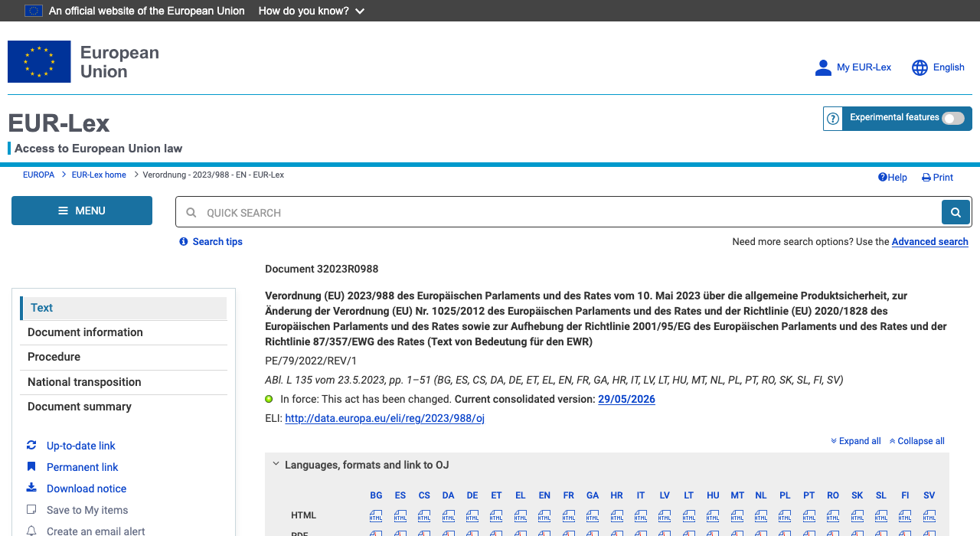
Task: Open the MT language HTML document icon
Action: pyautogui.click(x=737, y=516)
